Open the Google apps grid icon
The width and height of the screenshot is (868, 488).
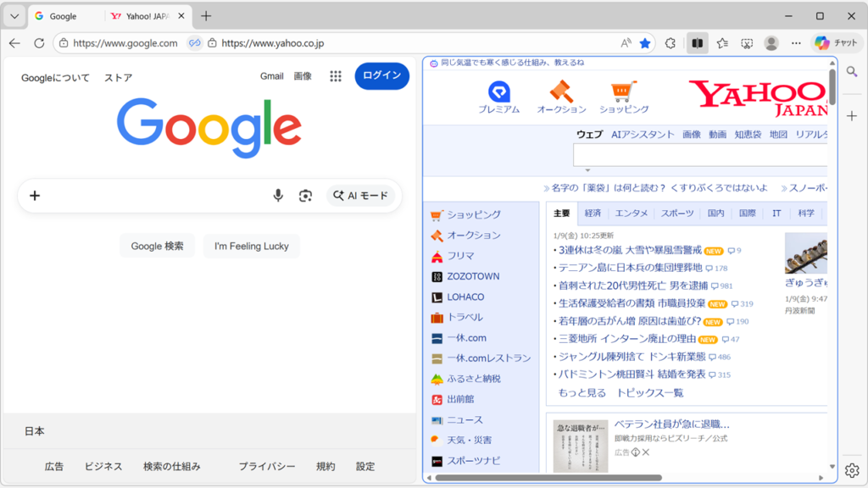335,75
